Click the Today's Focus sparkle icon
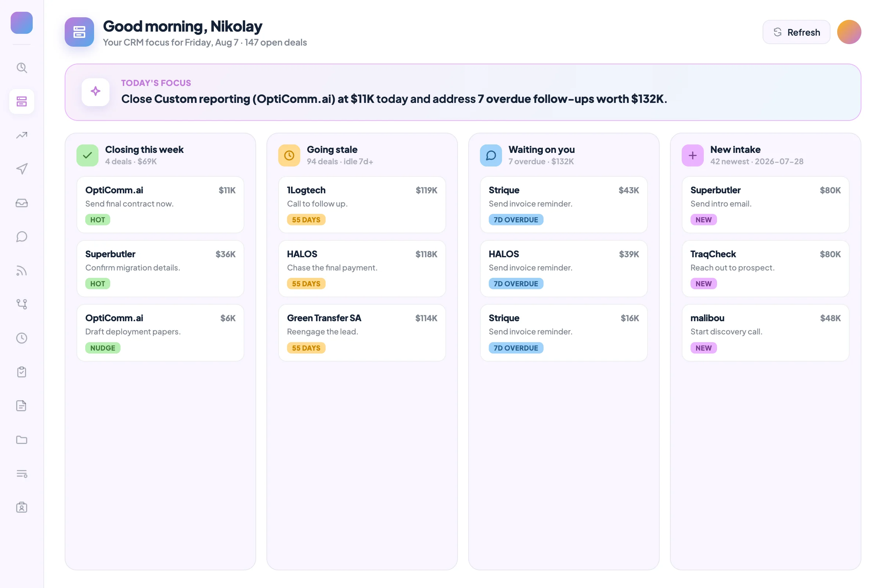The image size is (882, 588). [96, 92]
